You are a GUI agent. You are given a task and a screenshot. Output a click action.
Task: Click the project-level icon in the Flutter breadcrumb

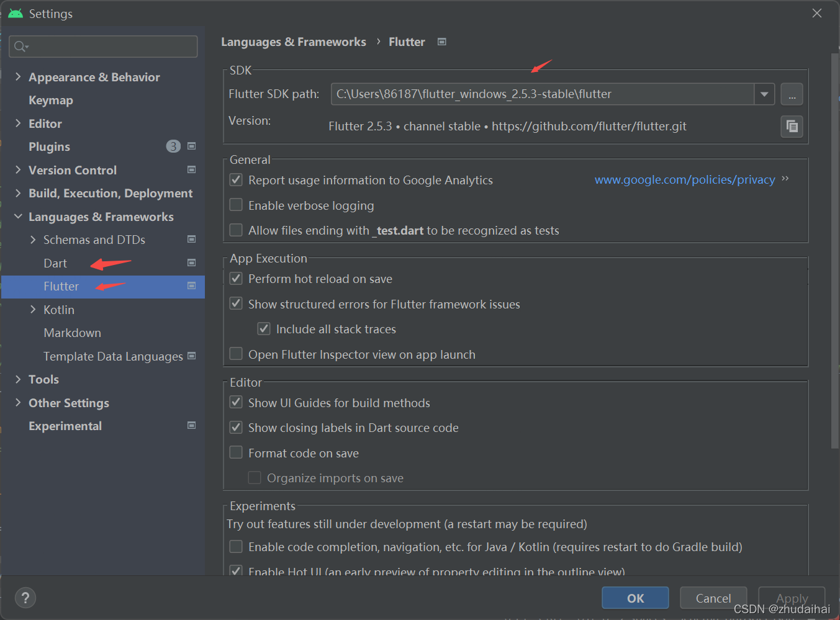click(442, 42)
